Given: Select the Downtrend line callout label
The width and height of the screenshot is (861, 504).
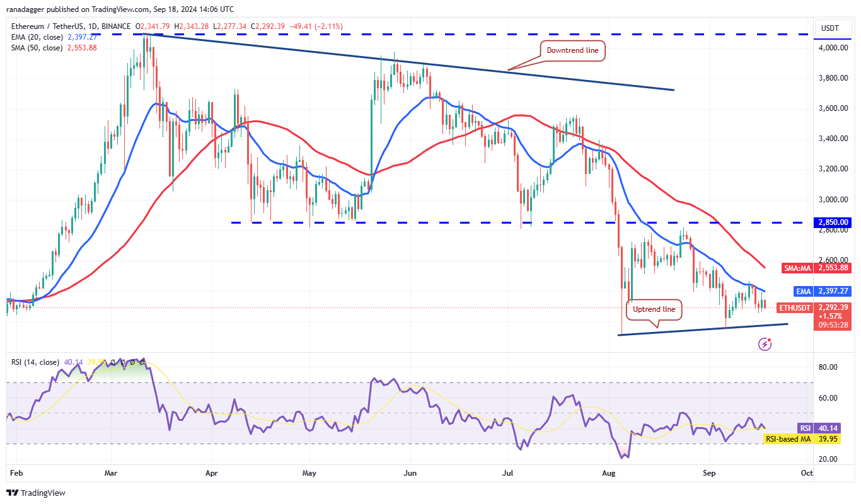Looking at the screenshot, I should (x=573, y=50).
